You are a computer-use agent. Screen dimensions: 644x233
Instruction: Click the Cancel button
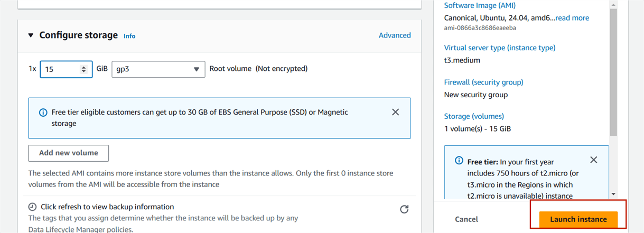tap(466, 219)
